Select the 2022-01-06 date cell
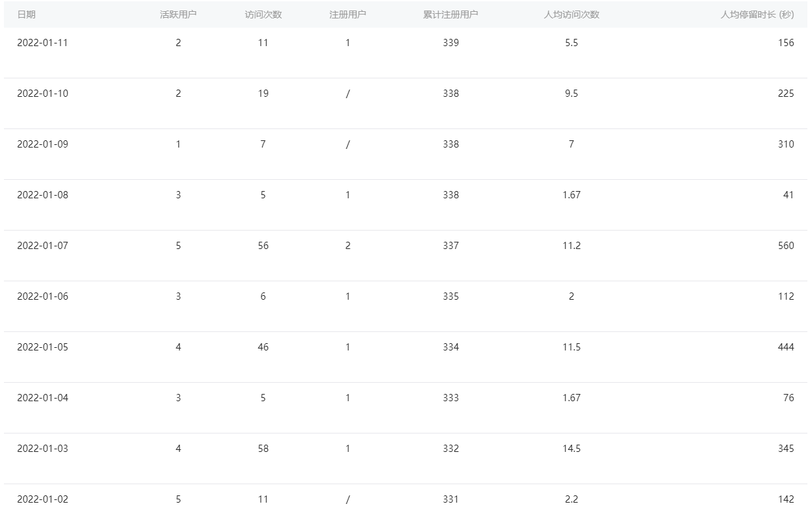This screenshot has height=529, width=812. 42,296
